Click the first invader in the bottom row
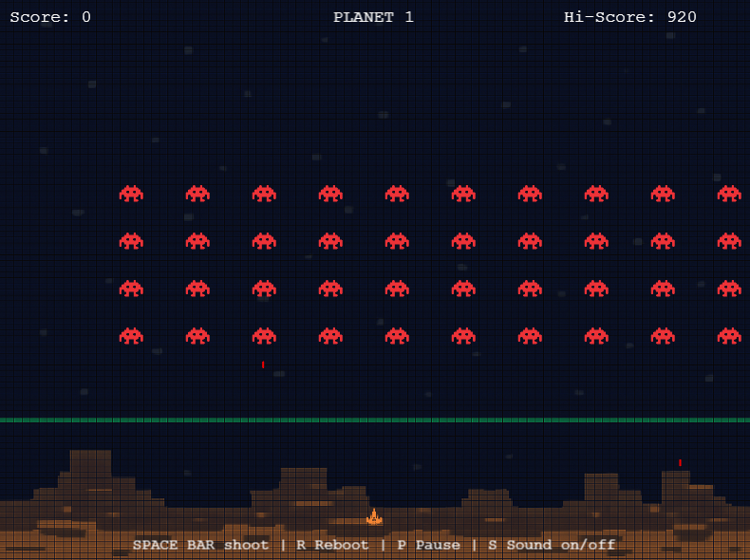The height and width of the screenshot is (560, 750). 131,336
